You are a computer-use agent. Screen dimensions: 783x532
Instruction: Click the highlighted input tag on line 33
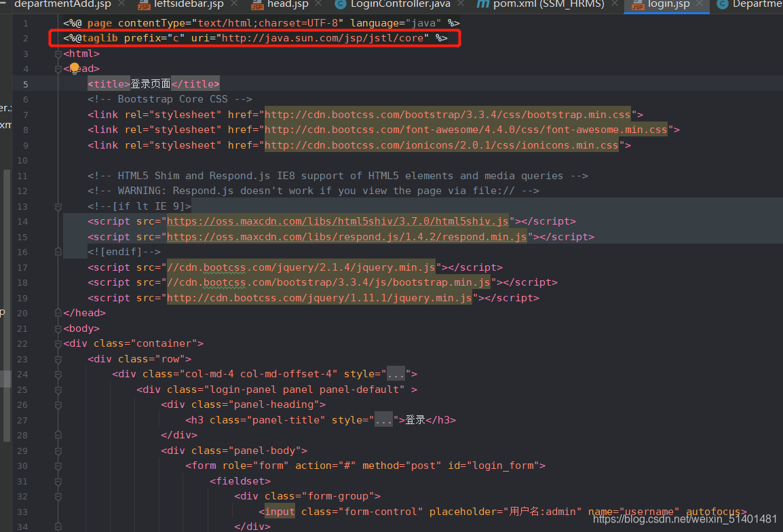tap(280, 512)
